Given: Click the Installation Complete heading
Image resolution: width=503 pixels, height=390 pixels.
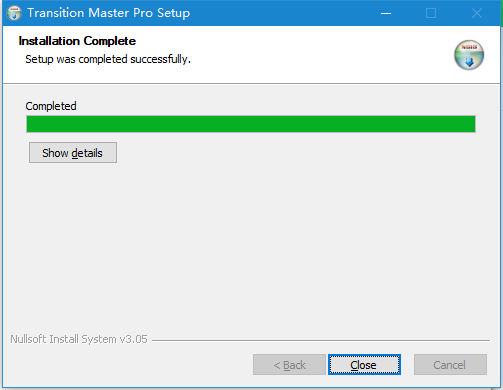Looking at the screenshot, I should (77, 41).
